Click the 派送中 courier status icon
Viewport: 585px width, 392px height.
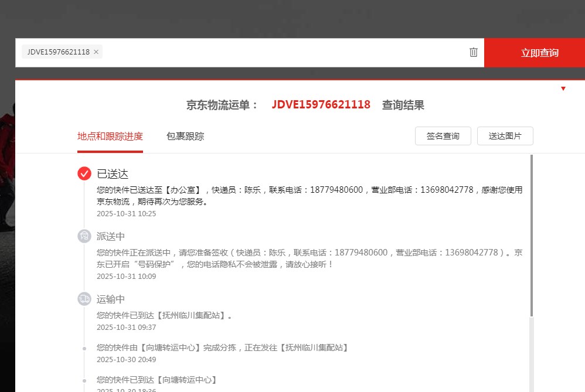pos(84,236)
